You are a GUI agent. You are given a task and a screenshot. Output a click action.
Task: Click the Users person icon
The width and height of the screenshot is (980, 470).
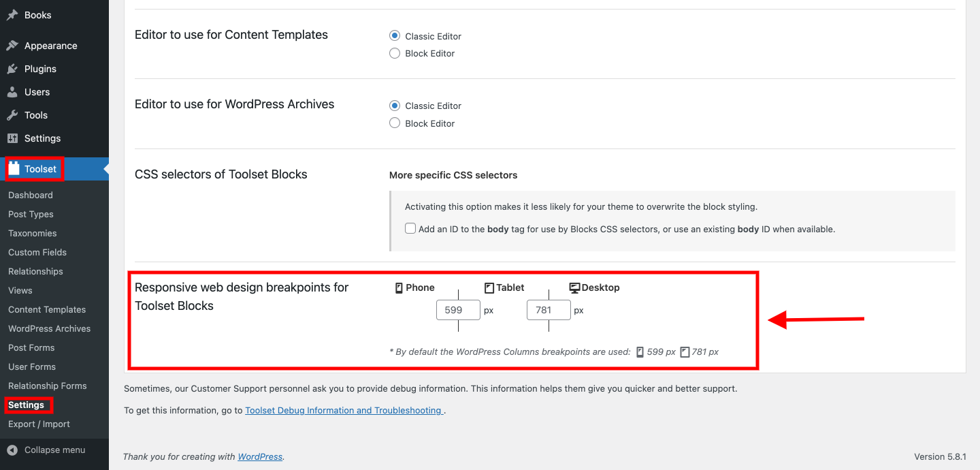pos(12,92)
